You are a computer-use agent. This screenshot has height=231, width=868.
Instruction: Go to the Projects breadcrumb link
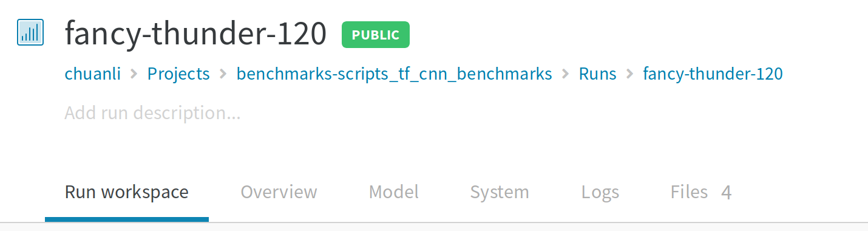click(x=178, y=74)
